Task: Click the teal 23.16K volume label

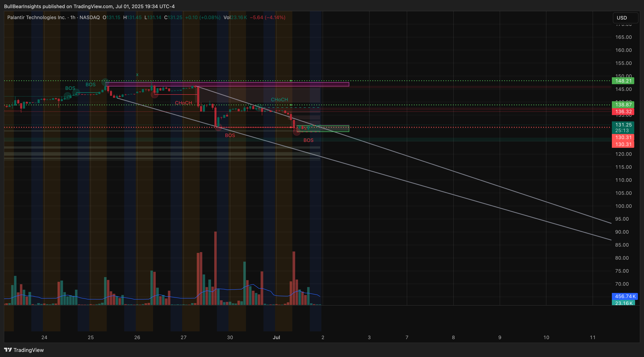Action: [x=623, y=303]
